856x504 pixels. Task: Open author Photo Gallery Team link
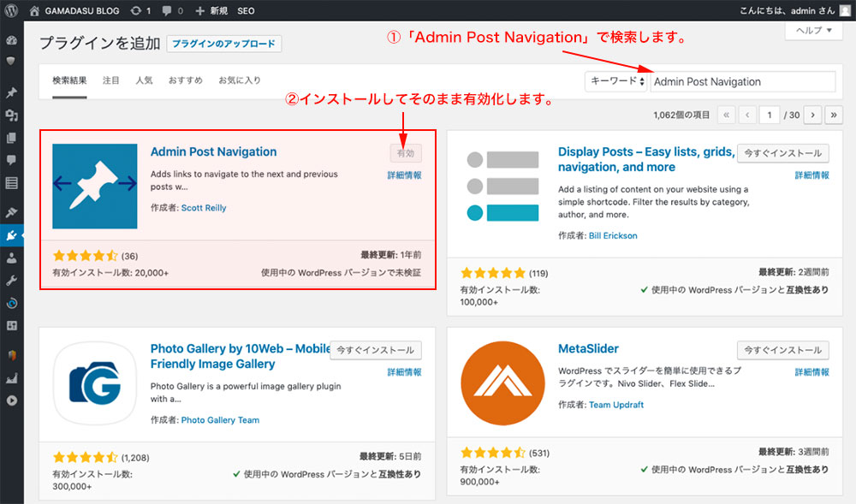(x=220, y=419)
